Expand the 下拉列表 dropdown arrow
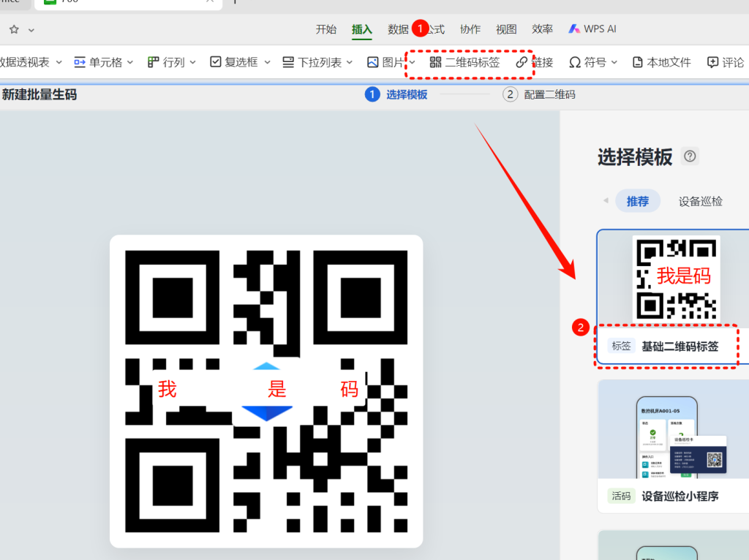 click(x=349, y=62)
